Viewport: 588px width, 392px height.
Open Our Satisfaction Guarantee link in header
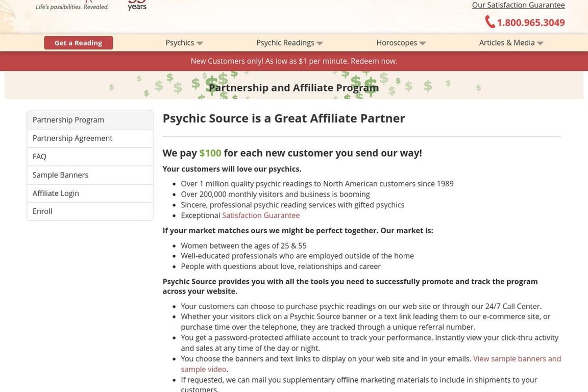pos(518,5)
